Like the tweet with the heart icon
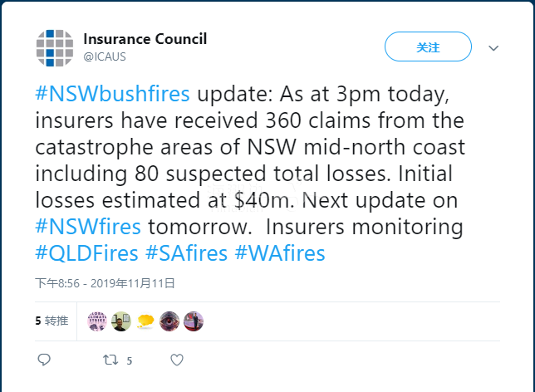 click(x=176, y=360)
